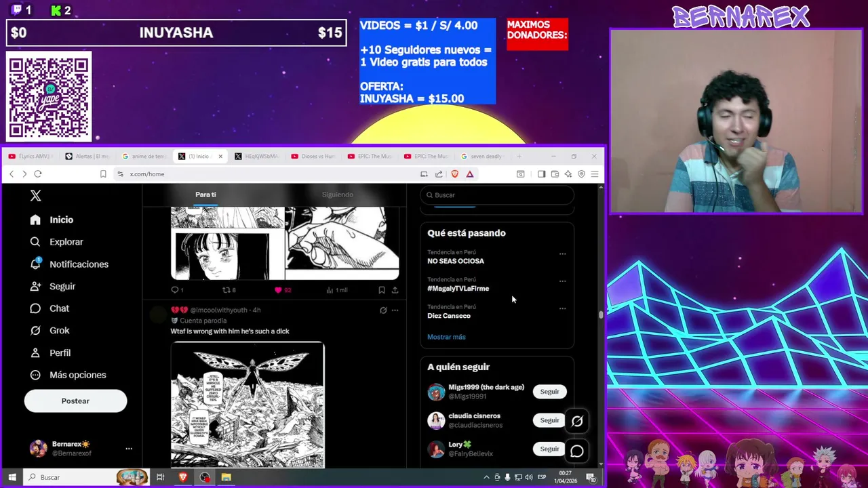Switch to seven deadly Google tab
Screen dimensions: 868x488
click(x=483, y=157)
